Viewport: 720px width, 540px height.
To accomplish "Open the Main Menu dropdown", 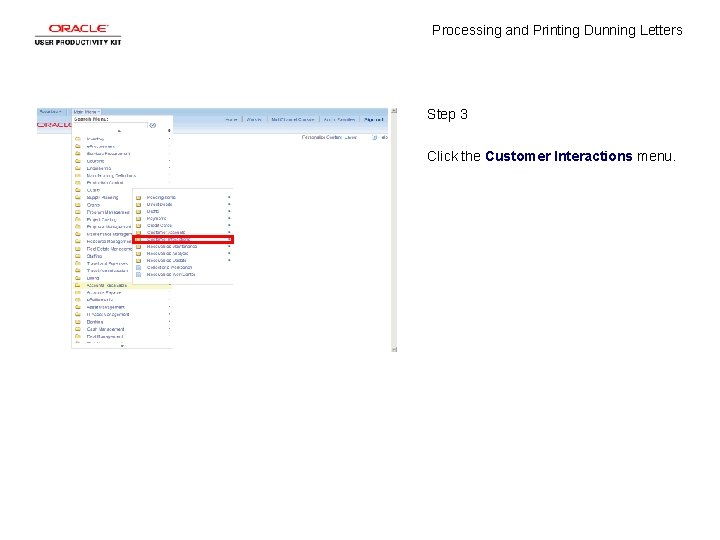I will pos(86,112).
